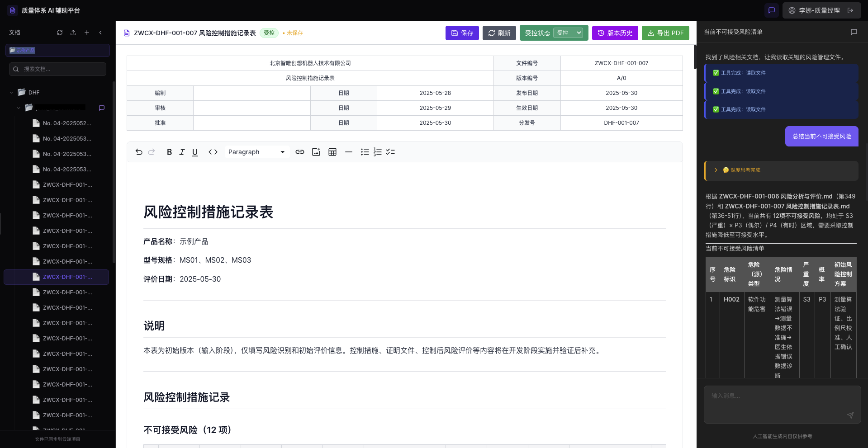Send the message with the paper plane icon
Screen dimensions: 868x448
(850, 415)
